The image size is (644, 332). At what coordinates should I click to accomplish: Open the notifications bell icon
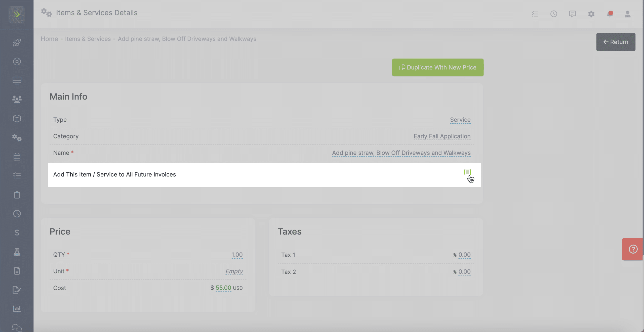pos(610,14)
